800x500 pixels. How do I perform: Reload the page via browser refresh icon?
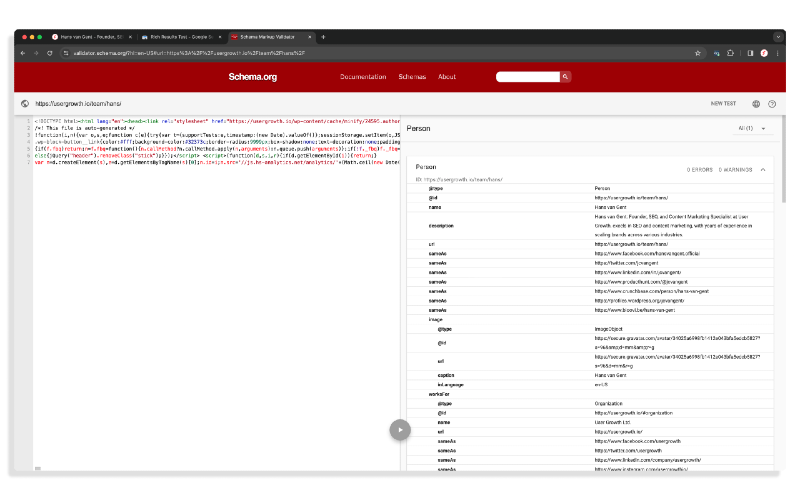[x=49, y=53]
